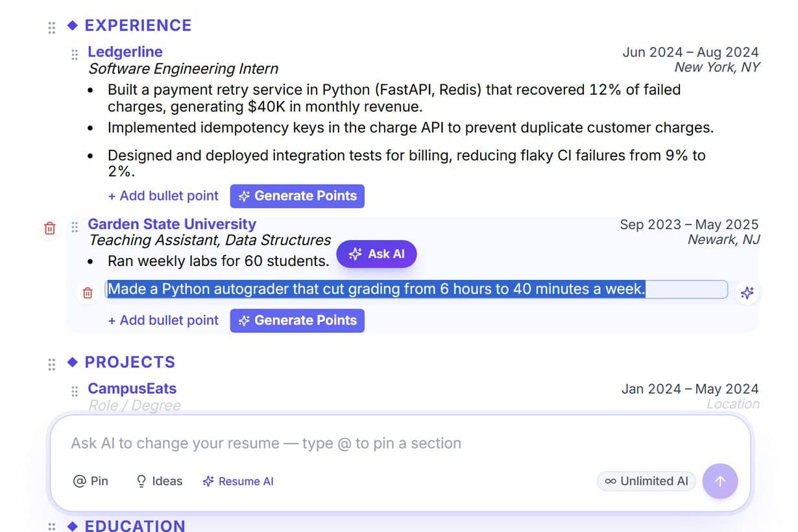Click the Ledgerline company name
Image resolution: width=798 pixels, height=532 pixels.
coord(125,52)
